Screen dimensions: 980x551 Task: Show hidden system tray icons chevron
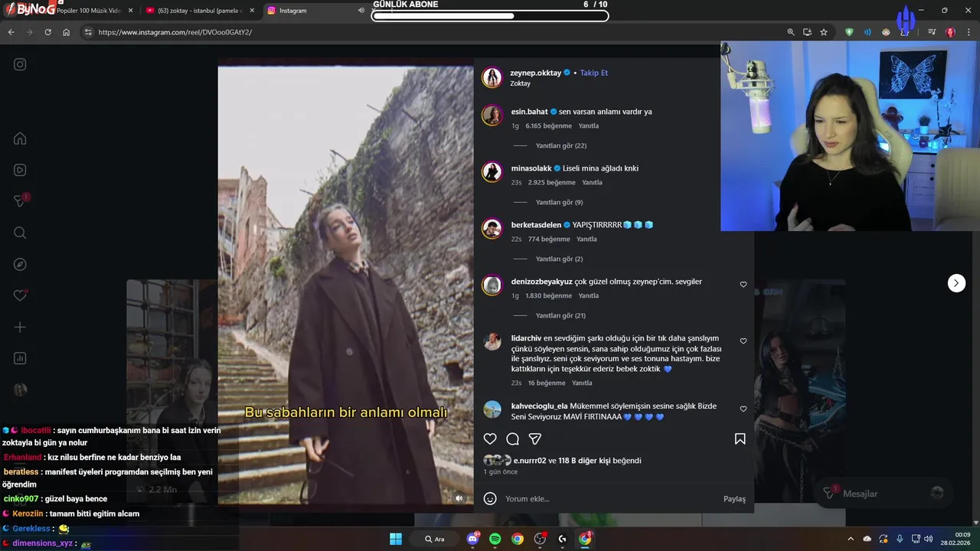(x=850, y=539)
